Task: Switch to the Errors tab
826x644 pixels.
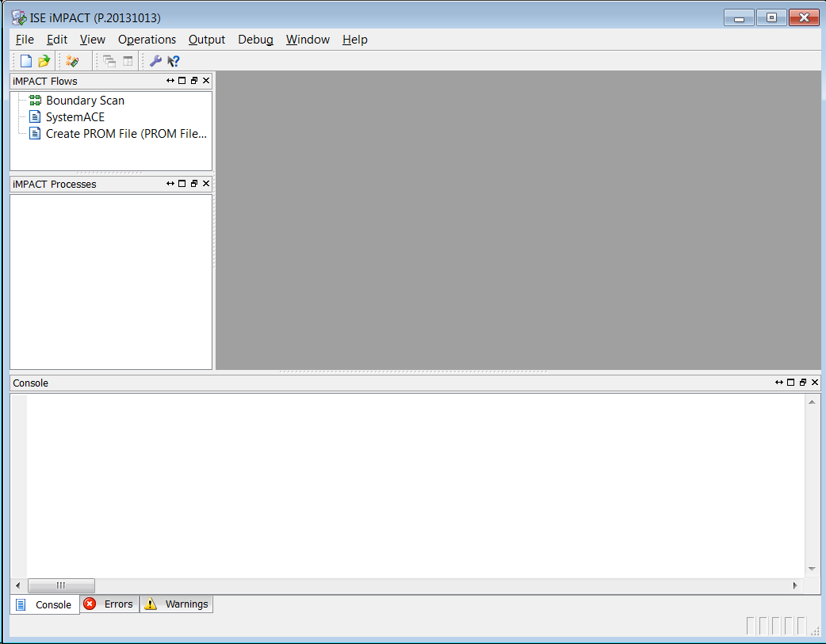Action: pos(109,604)
